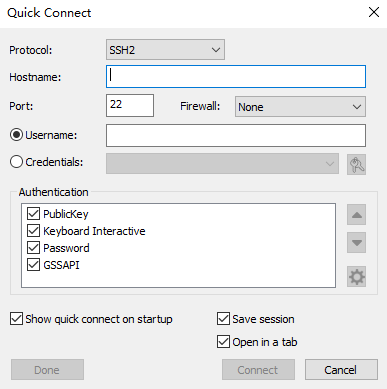
Task: Toggle the PublicKey authentication checkbox
Action: coord(33,214)
